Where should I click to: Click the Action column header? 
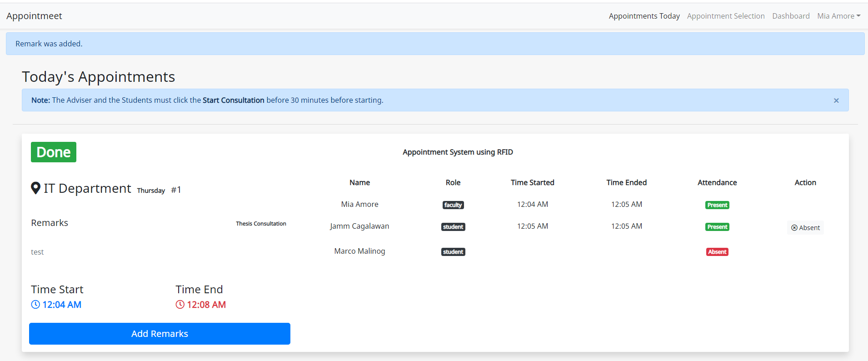coord(805,182)
